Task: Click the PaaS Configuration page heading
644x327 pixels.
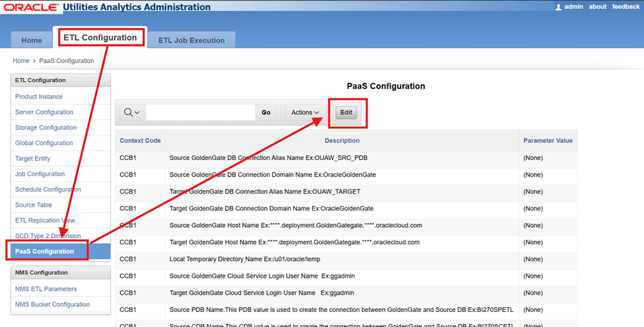Action: (x=386, y=86)
